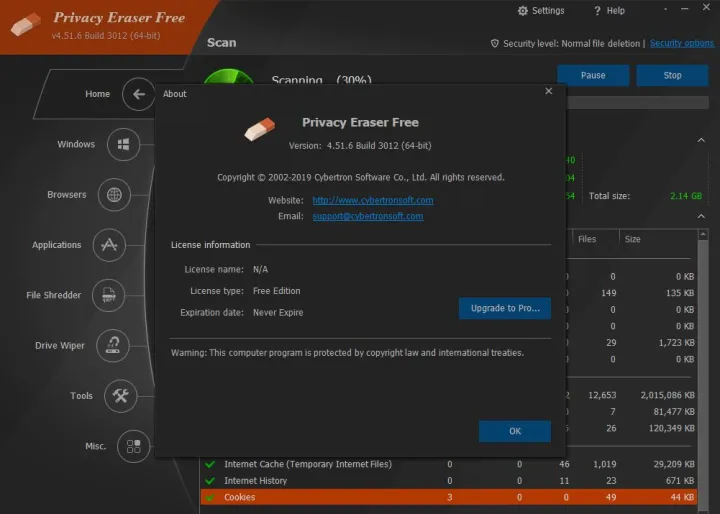Select the Tools menu label
720x514 pixels.
[x=81, y=395]
